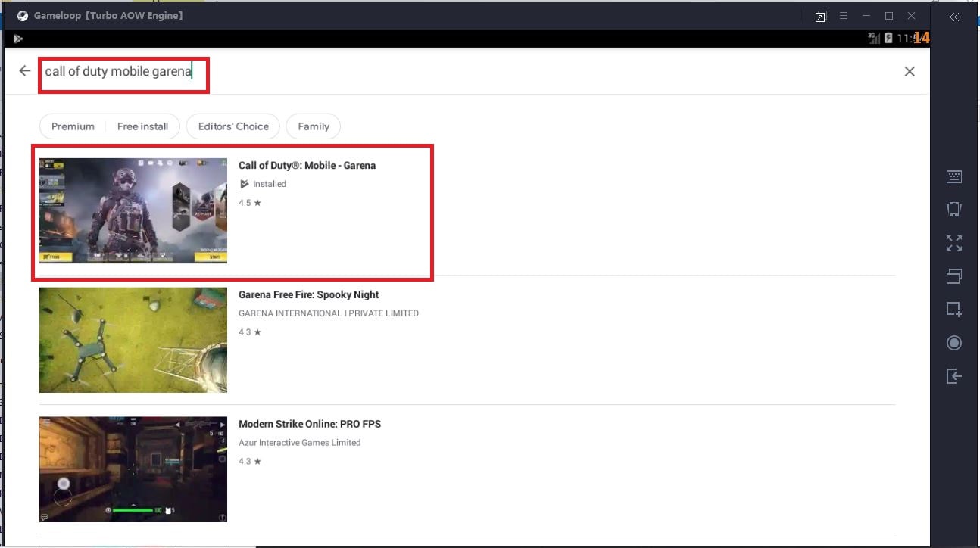Open the Modern Strike Online thumbnail
This screenshot has width=980, height=548.
(133, 469)
